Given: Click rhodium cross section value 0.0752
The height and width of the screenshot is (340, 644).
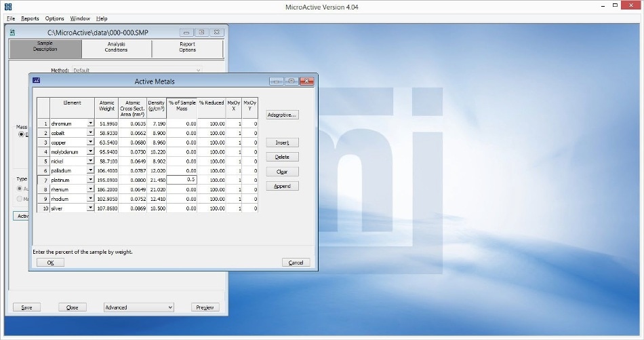Looking at the screenshot, I should coord(133,199).
